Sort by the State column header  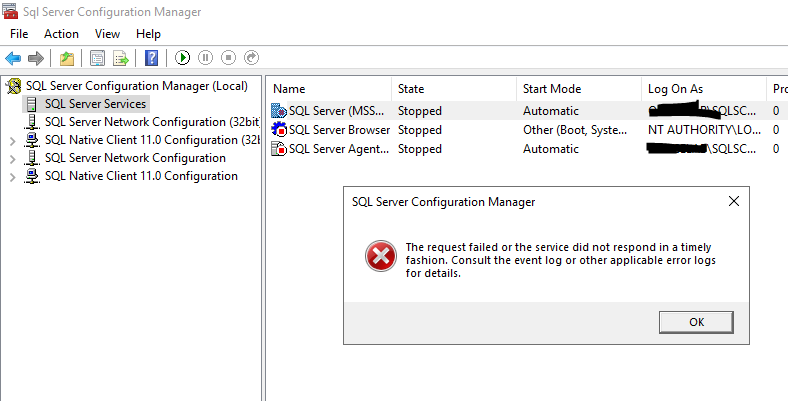[454, 89]
